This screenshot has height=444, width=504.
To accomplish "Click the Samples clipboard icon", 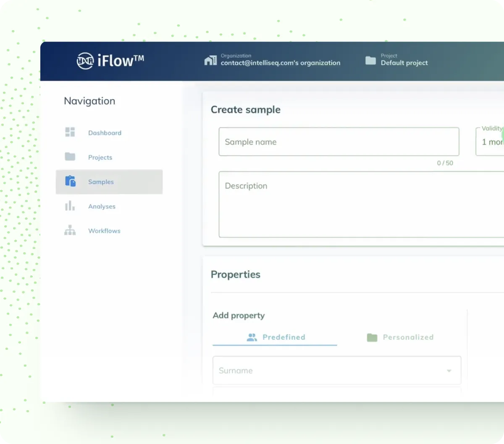I will [70, 181].
